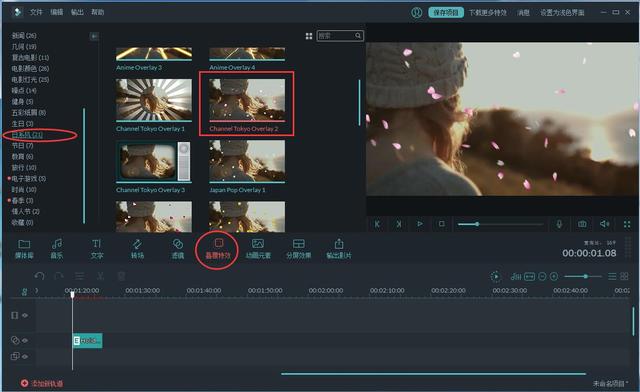Select the circled category with count (21)
The width and height of the screenshot is (640, 392).
pyautogui.click(x=27, y=135)
